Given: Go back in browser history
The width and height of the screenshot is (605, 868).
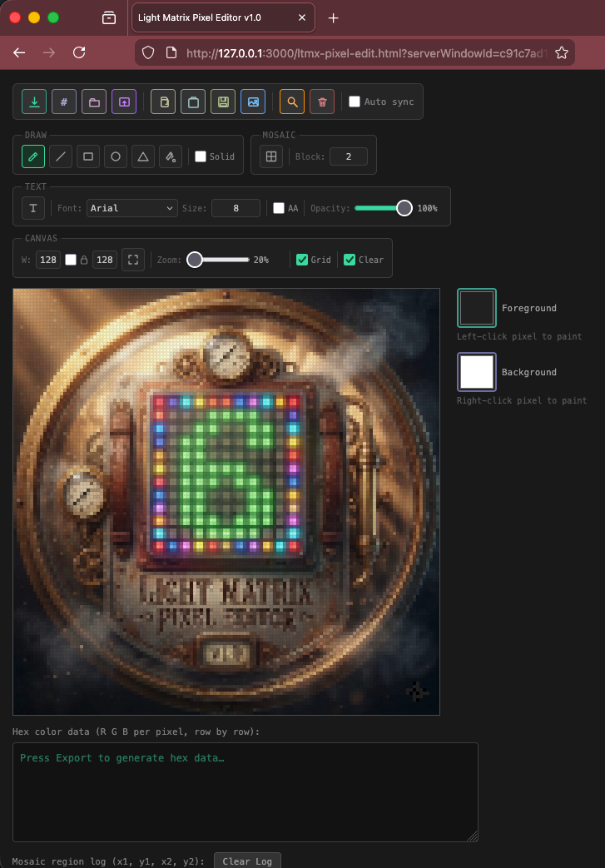Looking at the screenshot, I should (19, 52).
